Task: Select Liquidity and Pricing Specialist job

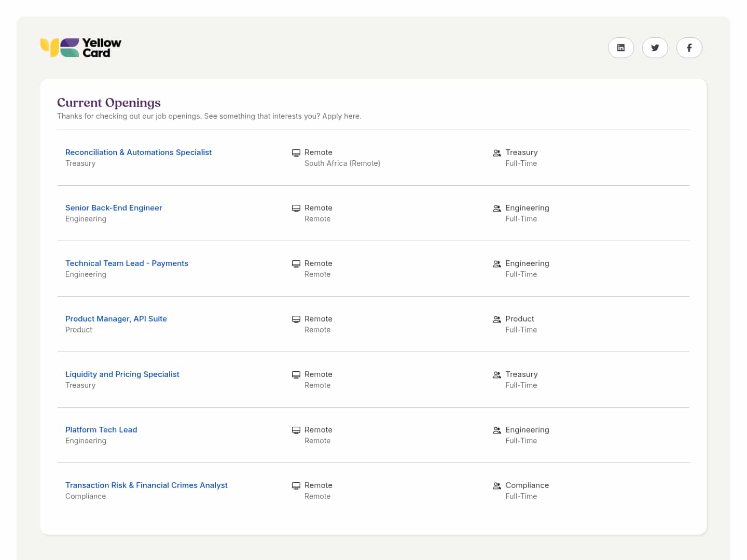Action: [x=122, y=374]
